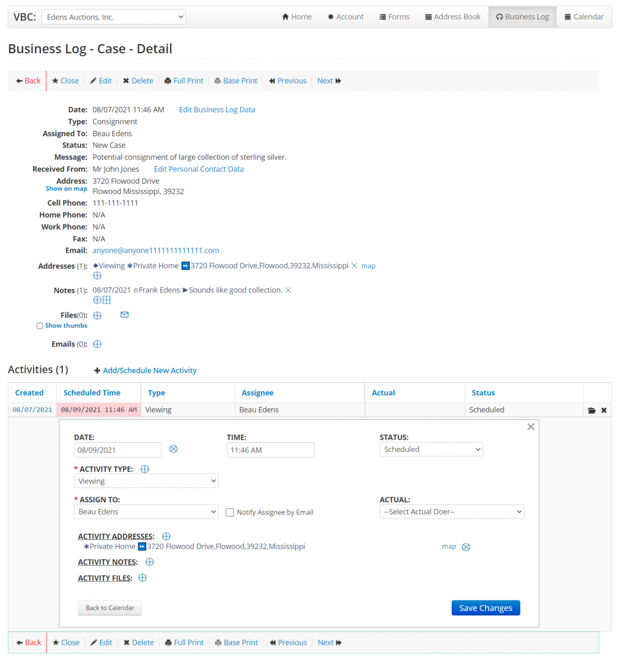This screenshot has height=672, width=631.
Task: Remove Private Home address from activity
Action: point(466,547)
